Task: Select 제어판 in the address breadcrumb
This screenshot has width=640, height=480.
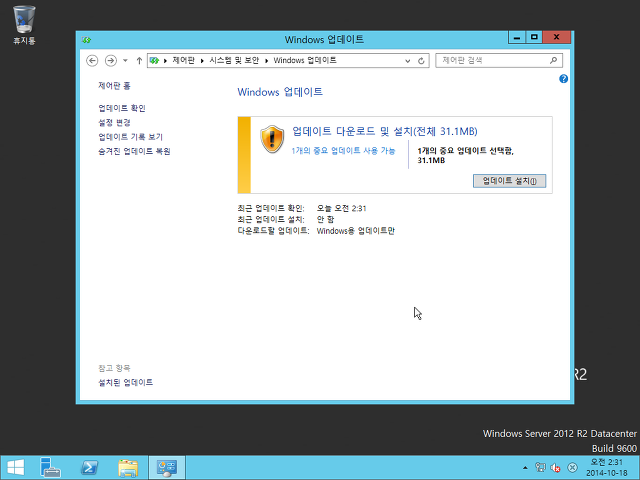Action: click(x=184, y=60)
